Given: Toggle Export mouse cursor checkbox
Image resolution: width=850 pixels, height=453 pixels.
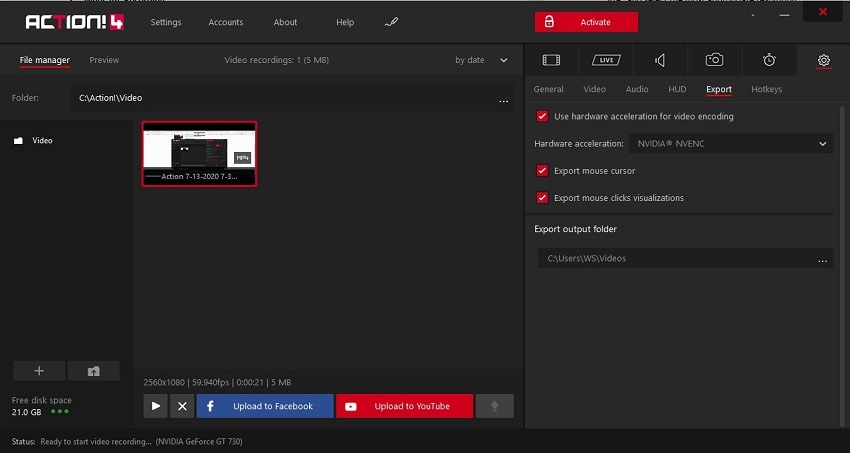Looking at the screenshot, I should pyautogui.click(x=542, y=171).
